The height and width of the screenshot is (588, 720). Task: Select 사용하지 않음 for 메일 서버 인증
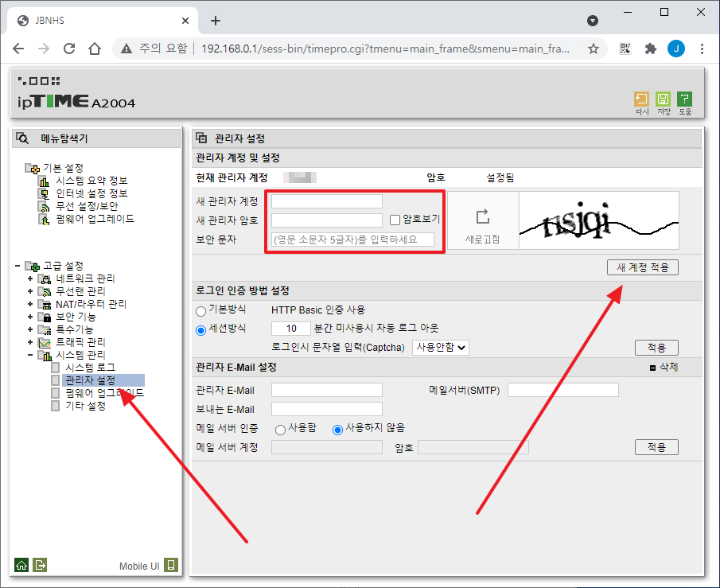coord(337,430)
